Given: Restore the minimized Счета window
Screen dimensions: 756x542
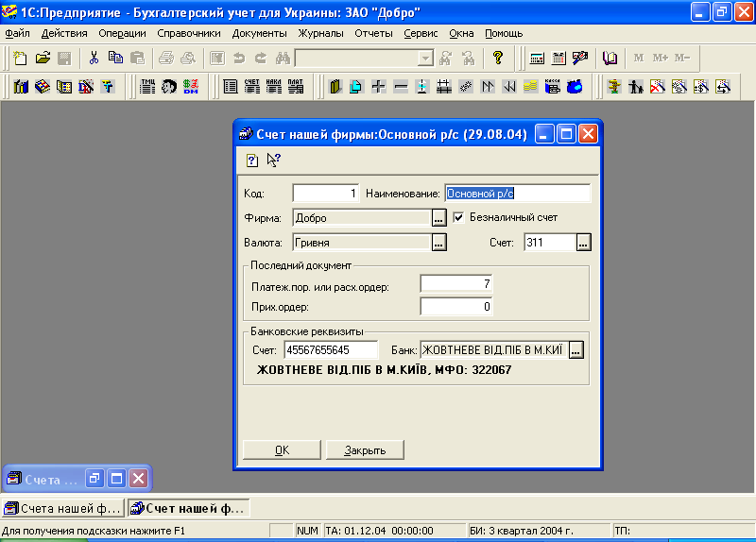Looking at the screenshot, I should [x=94, y=479].
